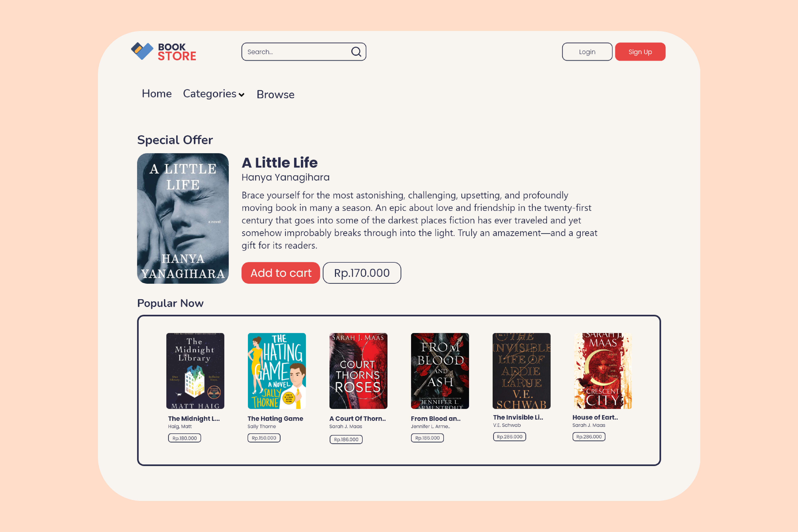798x532 pixels.
Task: Click the Rp.170.000 price button
Action: [362, 273]
